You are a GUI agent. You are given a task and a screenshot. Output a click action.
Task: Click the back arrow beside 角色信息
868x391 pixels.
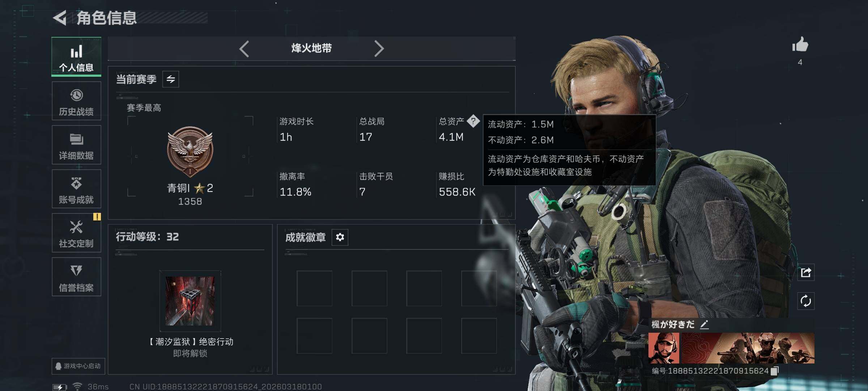pos(60,18)
